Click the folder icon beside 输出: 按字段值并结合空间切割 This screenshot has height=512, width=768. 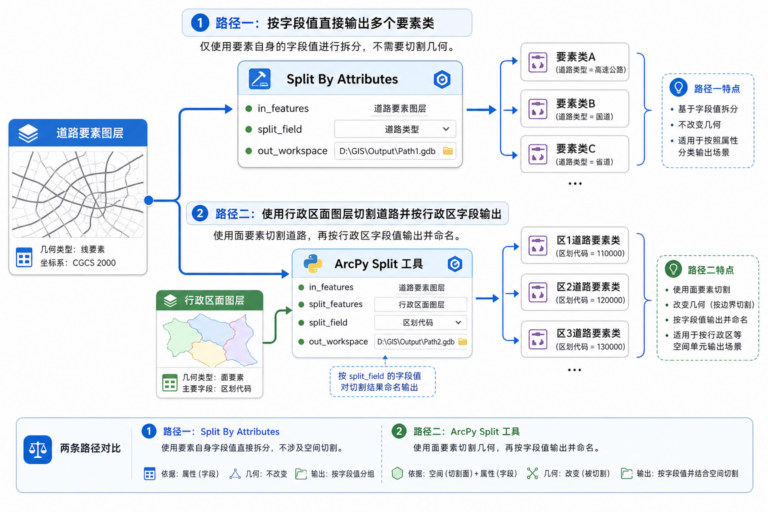(x=626, y=473)
